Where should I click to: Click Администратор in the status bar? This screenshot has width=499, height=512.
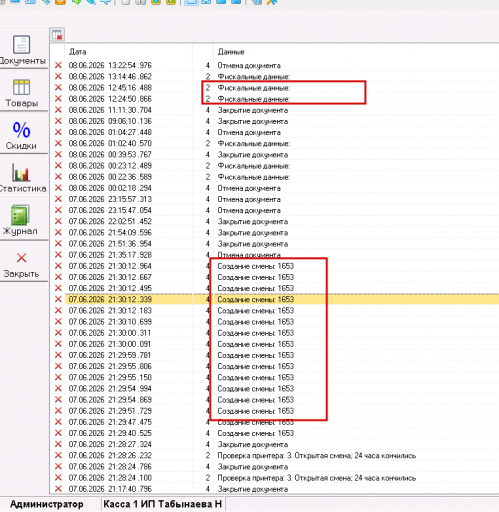click(47, 504)
